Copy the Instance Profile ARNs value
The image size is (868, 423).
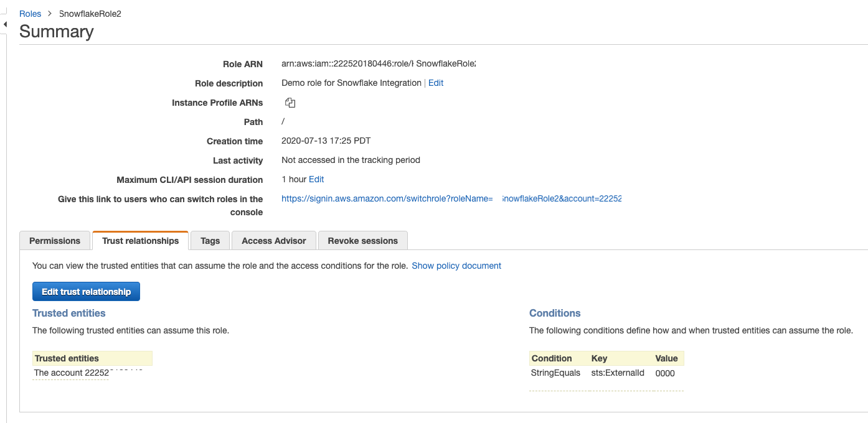pos(290,103)
